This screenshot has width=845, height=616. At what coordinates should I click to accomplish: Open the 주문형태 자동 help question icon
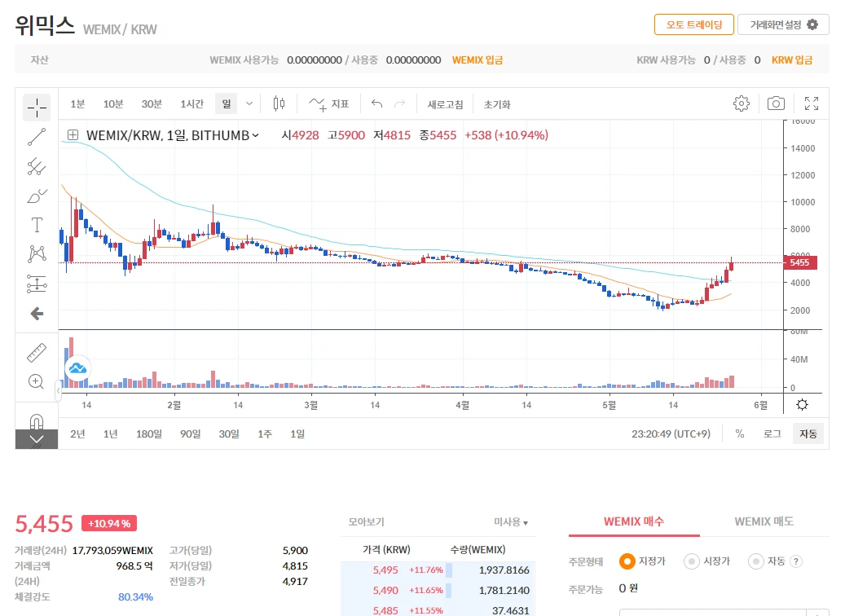coord(796,561)
